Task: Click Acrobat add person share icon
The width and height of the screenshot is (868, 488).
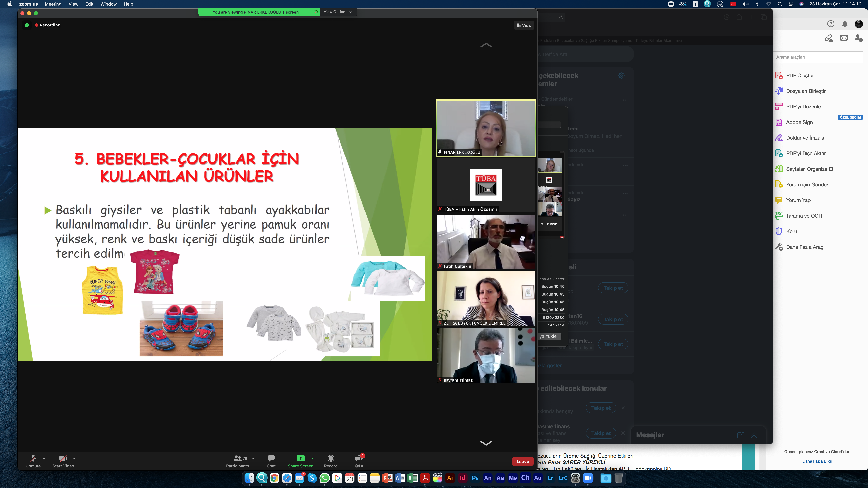Action: 859,38
